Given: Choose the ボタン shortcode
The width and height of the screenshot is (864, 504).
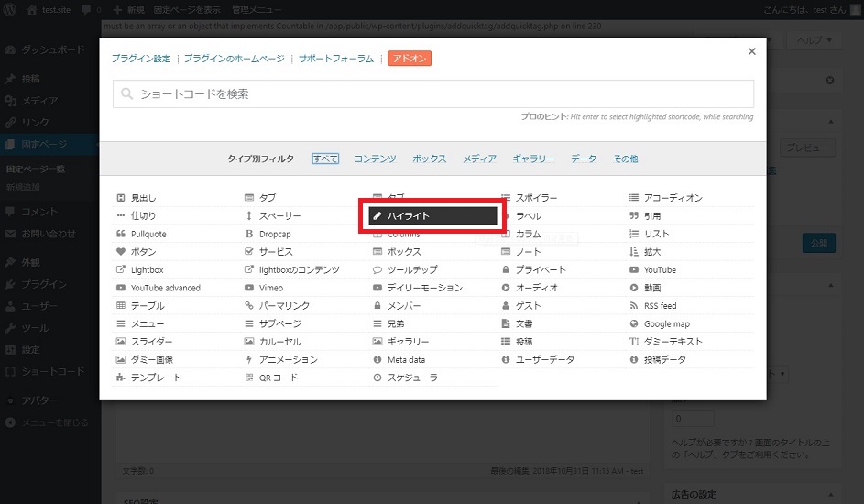Looking at the screenshot, I should 143,252.
